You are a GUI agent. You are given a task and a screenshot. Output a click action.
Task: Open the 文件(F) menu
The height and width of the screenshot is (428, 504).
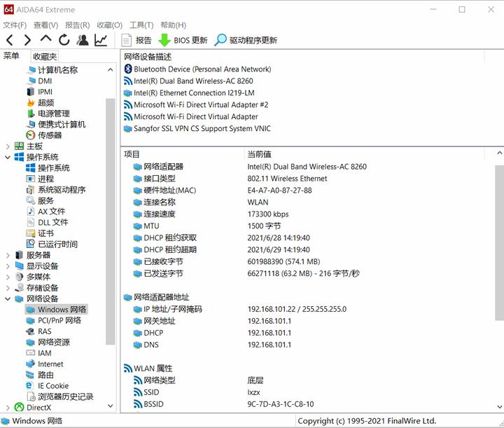coord(15,25)
